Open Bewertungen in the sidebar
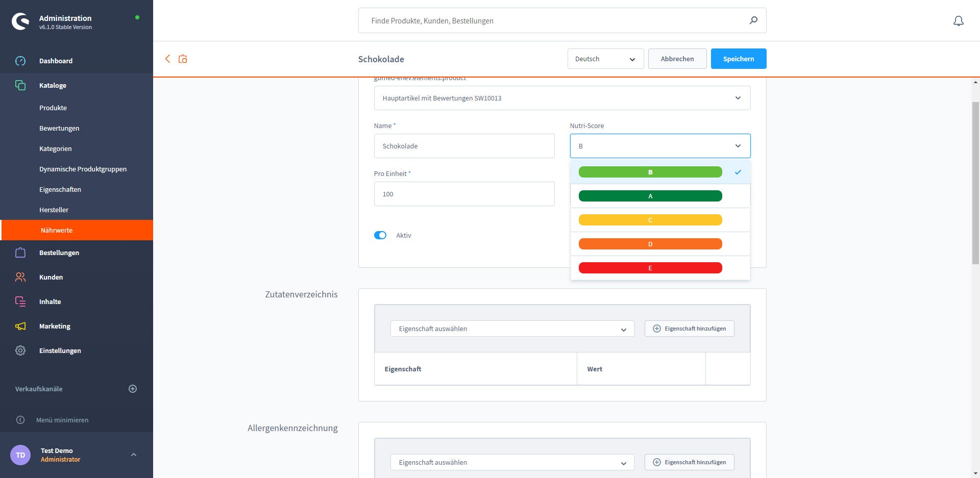980x478 pixels. coord(59,128)
